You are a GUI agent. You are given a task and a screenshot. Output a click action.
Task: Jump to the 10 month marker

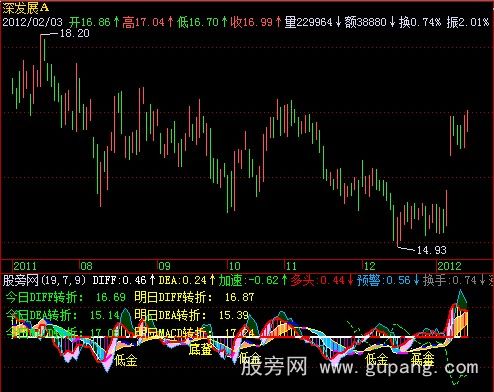pos(234,266)
